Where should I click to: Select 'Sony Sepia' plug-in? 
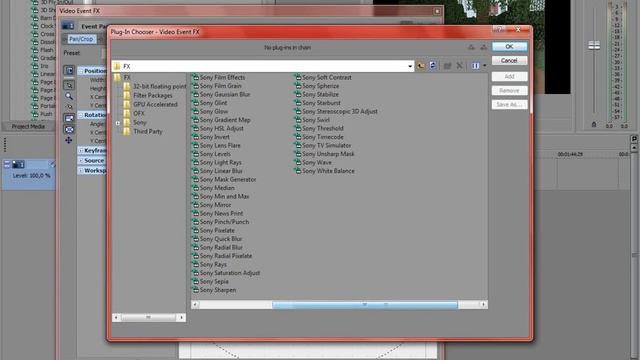coord(214,282)
